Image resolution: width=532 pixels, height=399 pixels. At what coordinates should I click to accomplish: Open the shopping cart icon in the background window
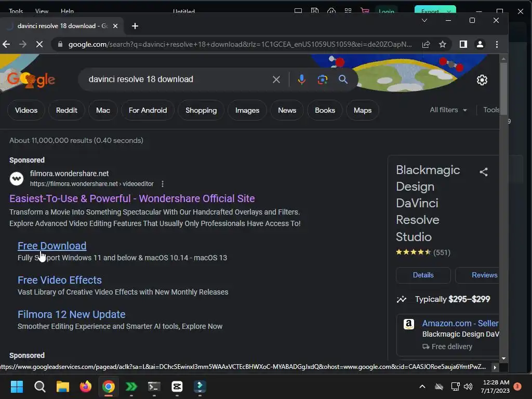coord(365,11)
